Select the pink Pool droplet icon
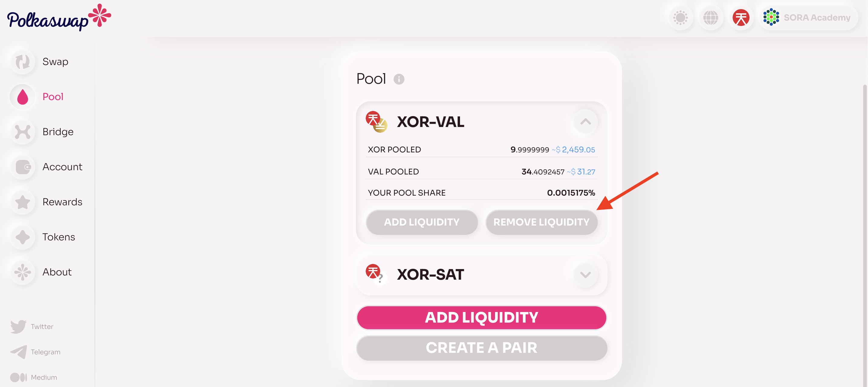868x387 pixels. (23, 97)
